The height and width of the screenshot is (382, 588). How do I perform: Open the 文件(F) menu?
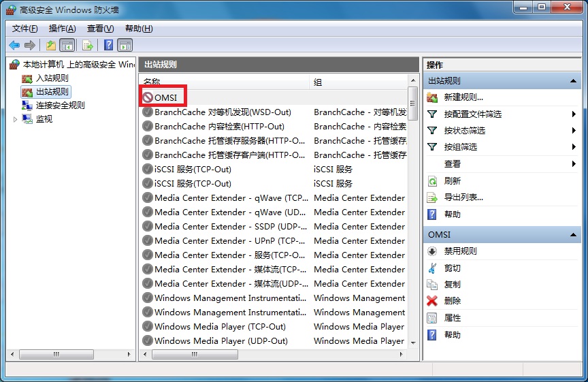click(x=24, y=29)
